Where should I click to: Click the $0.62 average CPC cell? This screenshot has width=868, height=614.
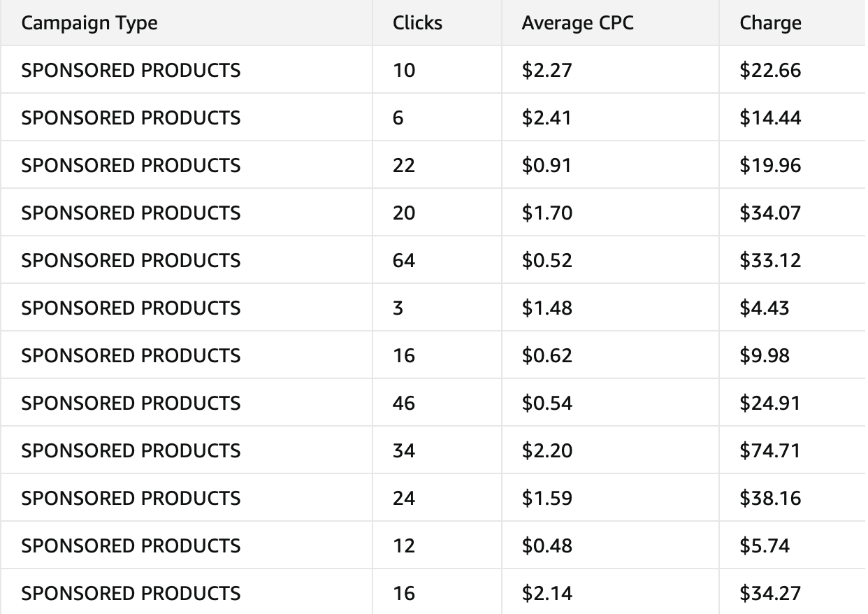click(x=547, y=356)
